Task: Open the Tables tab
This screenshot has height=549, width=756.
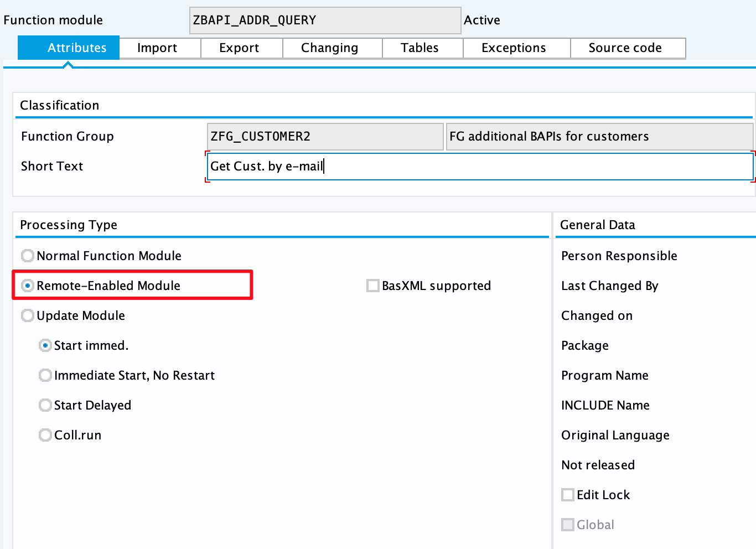Action: (x=420, y=48)
